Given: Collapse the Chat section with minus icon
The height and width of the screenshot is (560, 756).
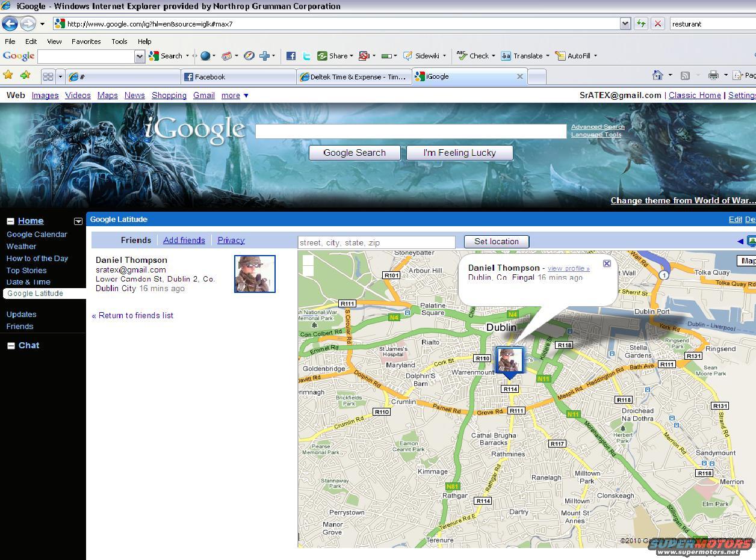Looking at the screenshot, I should coord(11,345).
